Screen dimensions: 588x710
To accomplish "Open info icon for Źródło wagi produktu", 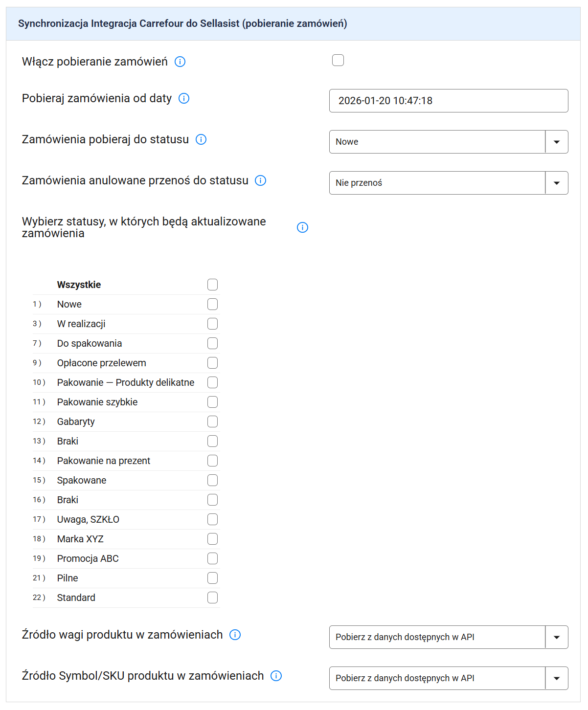I will pos(235,635).
